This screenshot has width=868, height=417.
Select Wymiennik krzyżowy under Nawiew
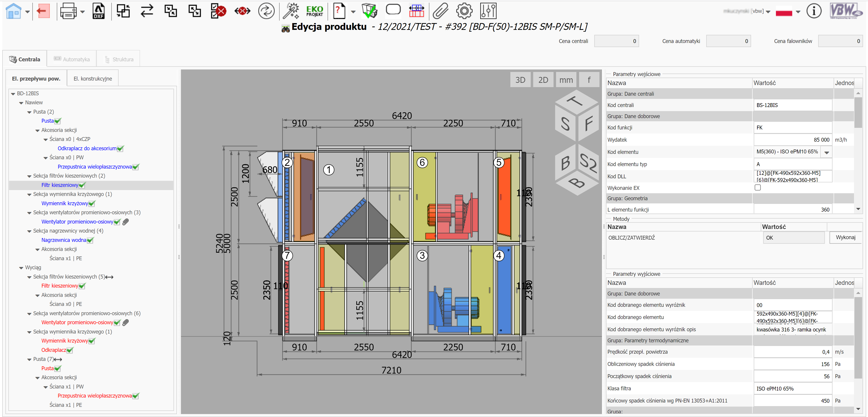pos(64,203)
